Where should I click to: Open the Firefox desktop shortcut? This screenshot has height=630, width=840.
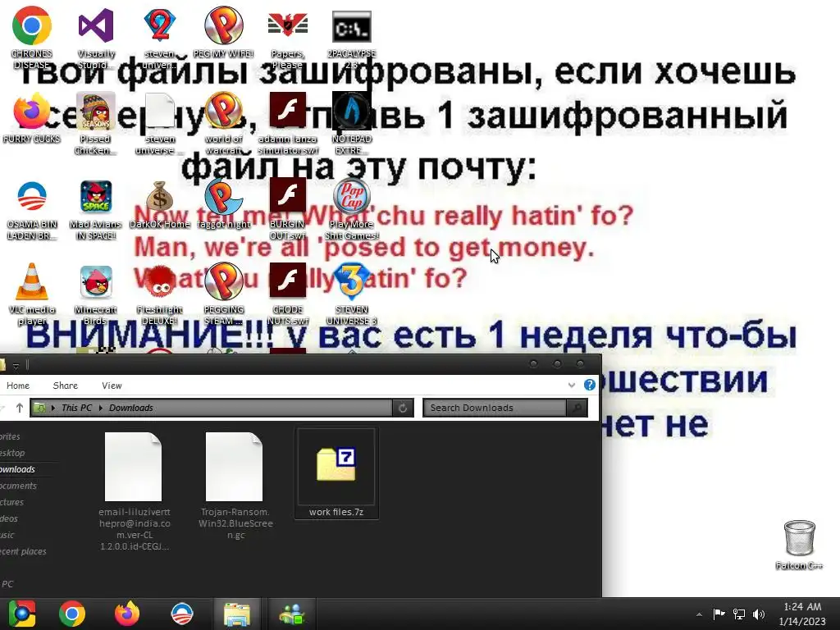tap(32, 111)
